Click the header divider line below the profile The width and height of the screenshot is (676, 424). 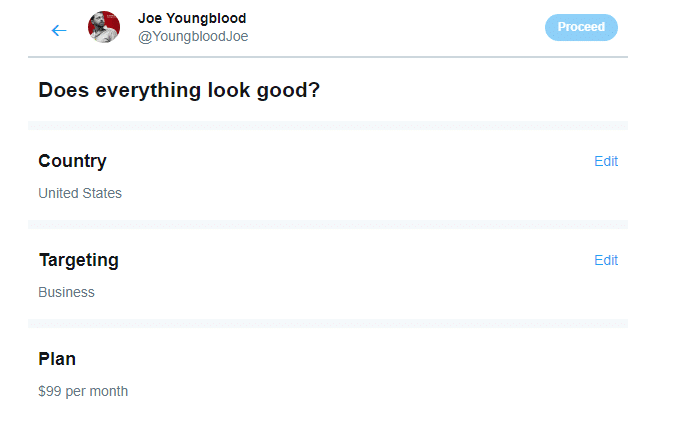[328, 57]
